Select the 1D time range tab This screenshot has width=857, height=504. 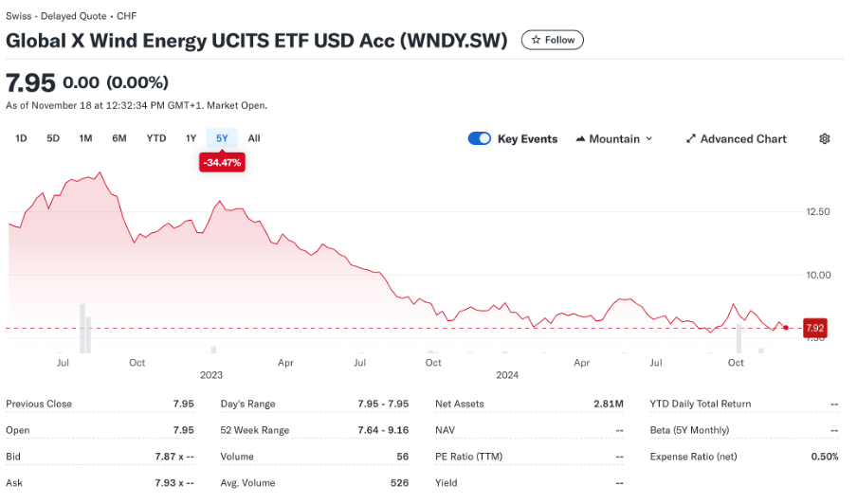pyautogui.click(x=21, y=138)
